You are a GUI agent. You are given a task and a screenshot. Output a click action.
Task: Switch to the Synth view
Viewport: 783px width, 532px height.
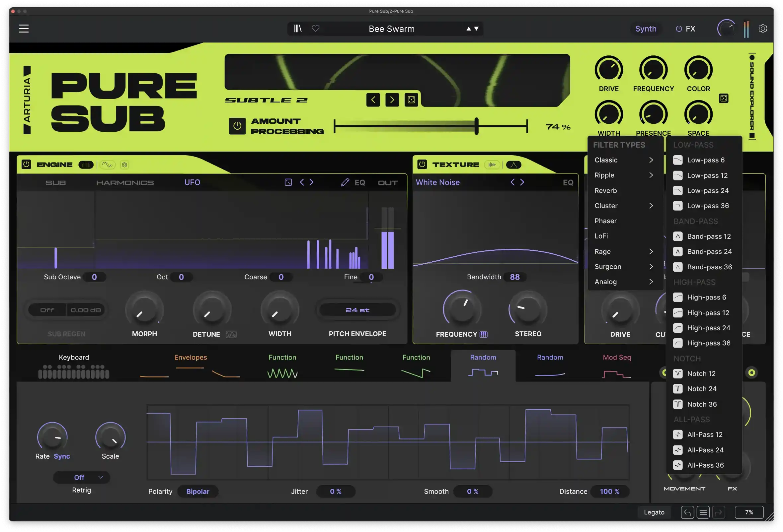(646, 29)
